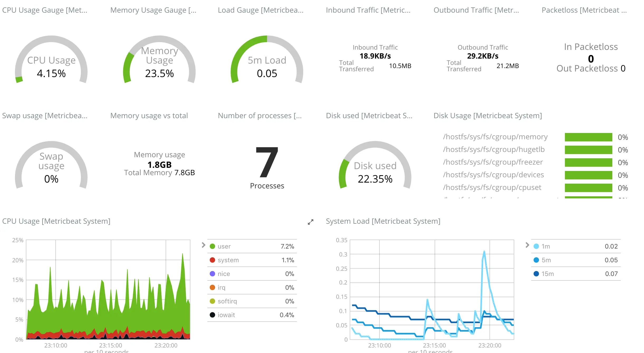Click the 5m load legend dot
The width and height of the screenshot is (644, 353).
tap(536, 260)
